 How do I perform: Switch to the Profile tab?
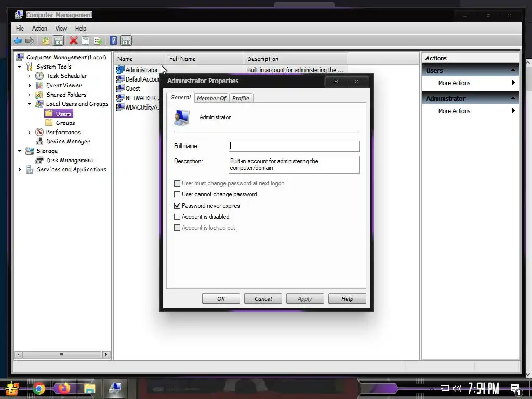241,98
